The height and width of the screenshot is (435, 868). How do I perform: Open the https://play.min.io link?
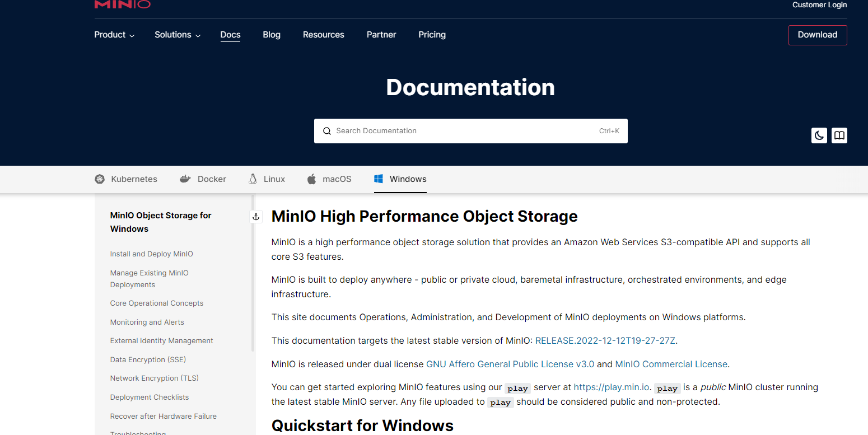(612, 387)
